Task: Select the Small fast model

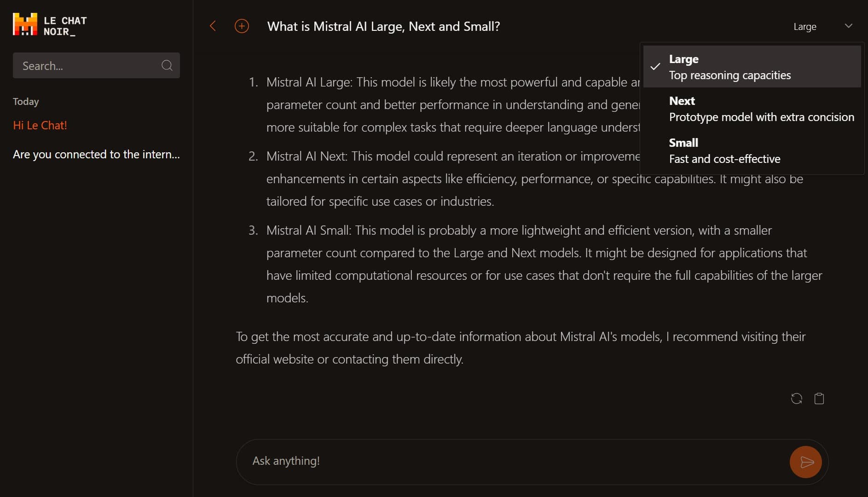Action: pos(752,150)
